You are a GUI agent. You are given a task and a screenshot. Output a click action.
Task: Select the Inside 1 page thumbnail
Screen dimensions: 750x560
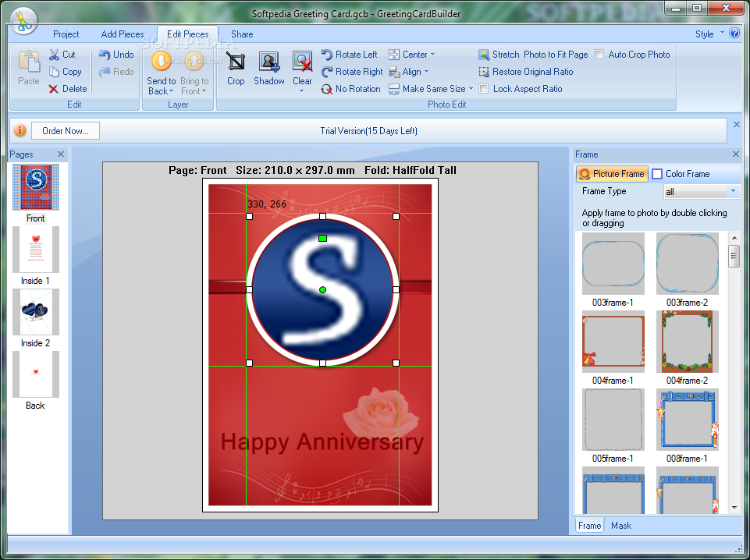click(36, 250)
